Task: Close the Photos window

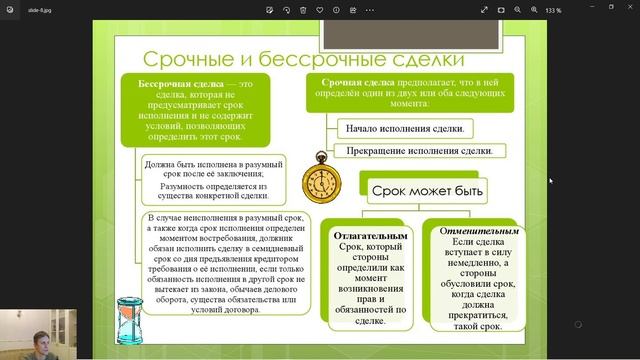Action: pos(630,7)
